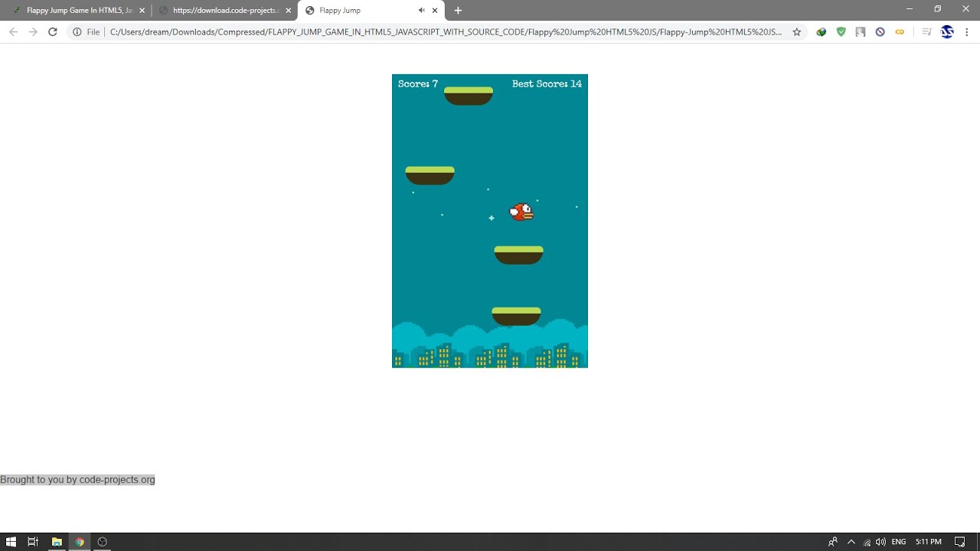Screen dimensions: 980x551
Task: Open Chrome's three-dot menu
Action: pos(967,32)
